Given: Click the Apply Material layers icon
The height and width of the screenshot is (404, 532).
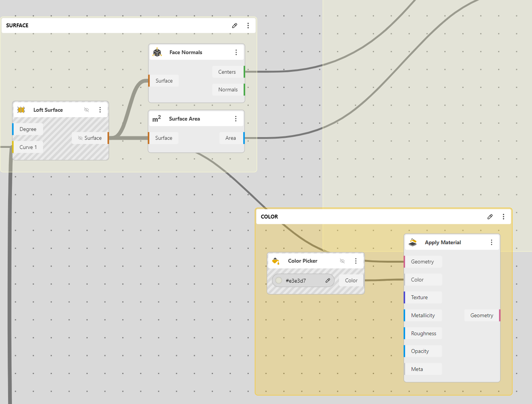Looking at the screenshot, I should (413, 242).
